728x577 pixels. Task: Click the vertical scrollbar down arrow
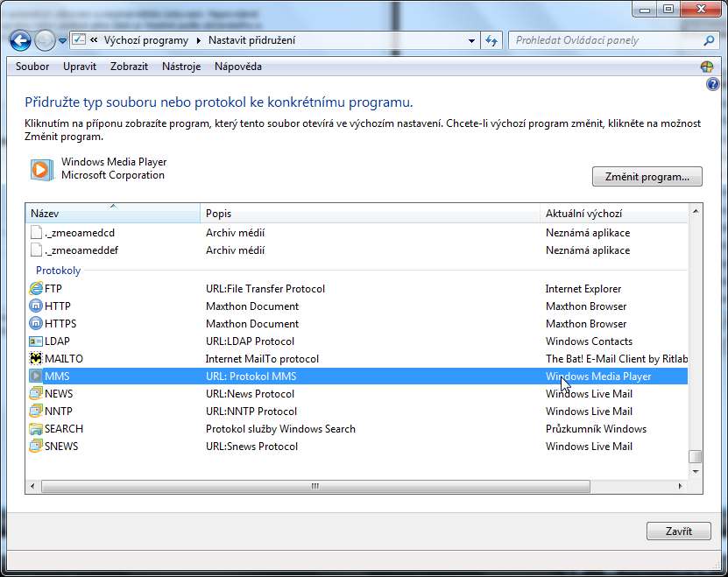[695, 472]
